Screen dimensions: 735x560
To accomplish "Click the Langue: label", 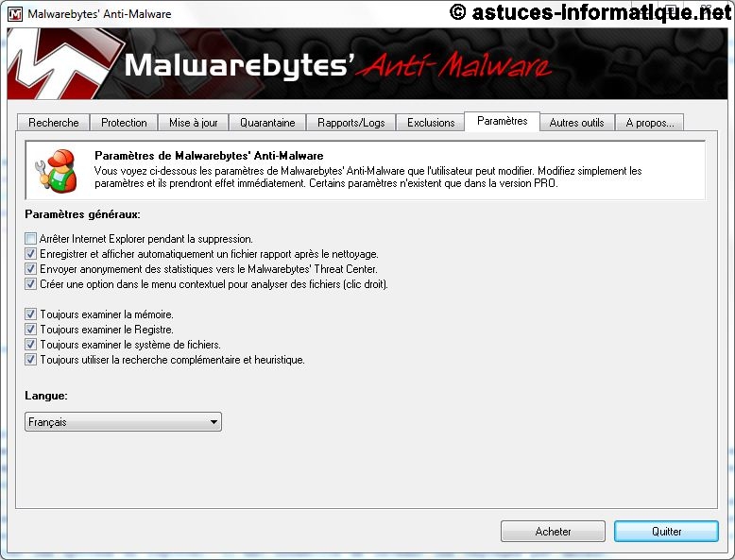I will point(46,396).
